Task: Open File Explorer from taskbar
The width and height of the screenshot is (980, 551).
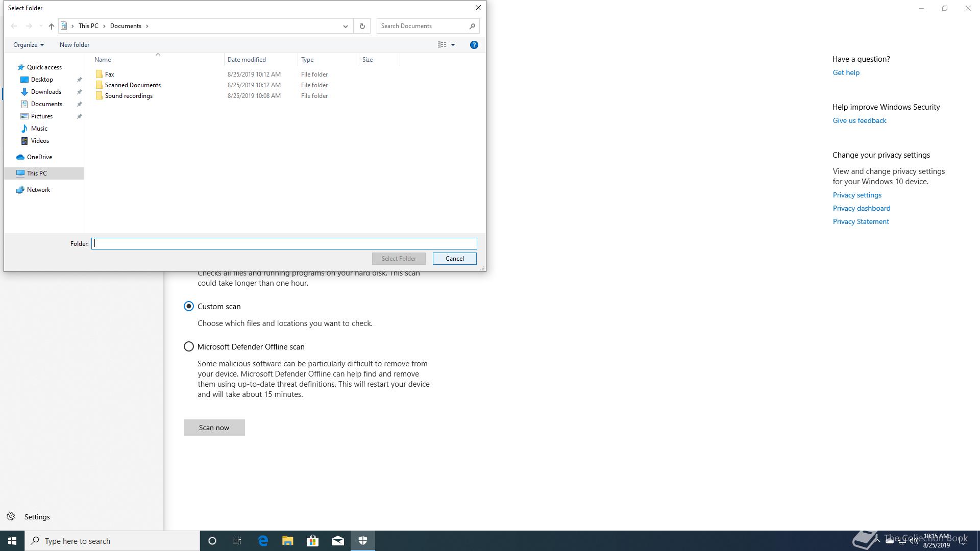Action: pyautogui.click(x=288, y=541)
